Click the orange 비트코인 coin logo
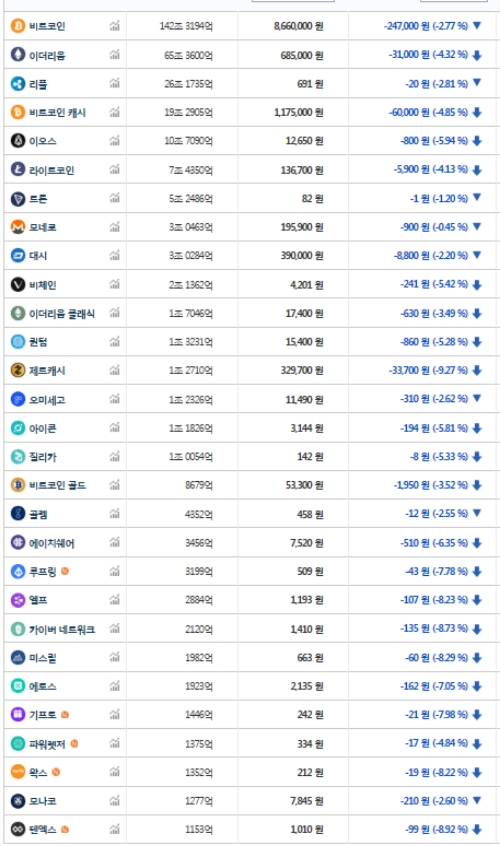The width and height of the screenshot is (500, 846). 18,25
